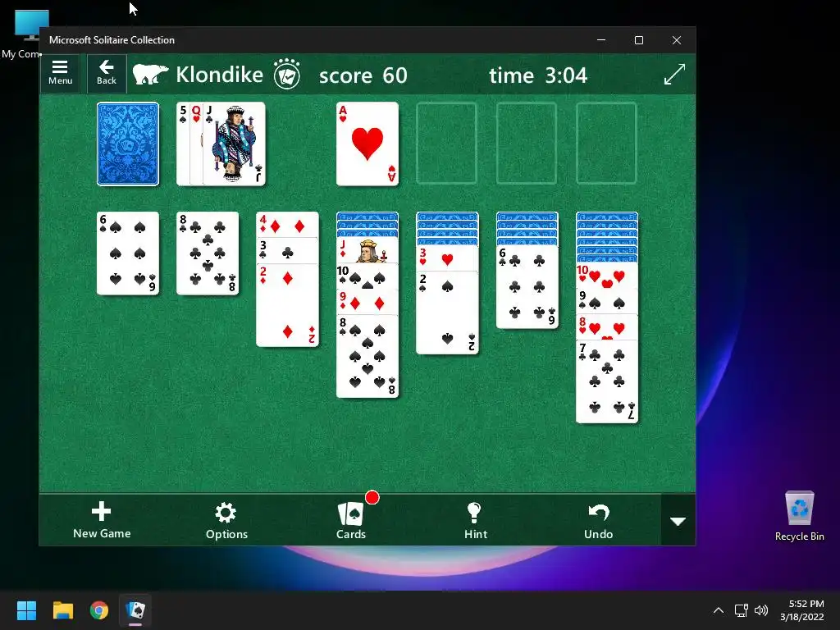This screenshot has height=630, width=840.
Task: Open the Menu hamburger button
Action: [x=60, y=73]
